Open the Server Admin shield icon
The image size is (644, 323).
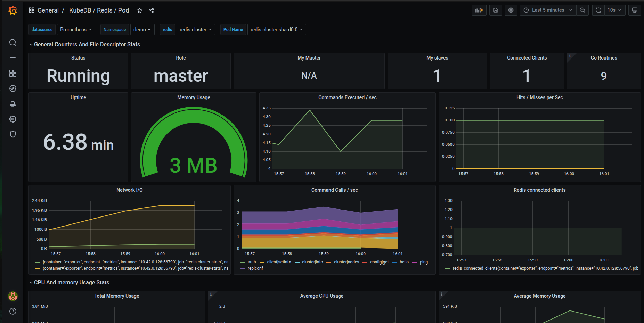13,134
